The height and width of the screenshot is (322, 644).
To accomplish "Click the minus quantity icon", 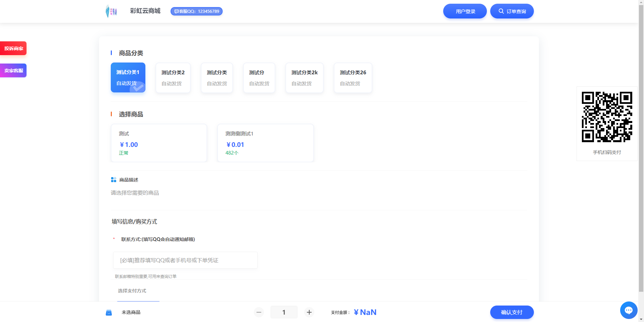I will click(x=259, y=312).
